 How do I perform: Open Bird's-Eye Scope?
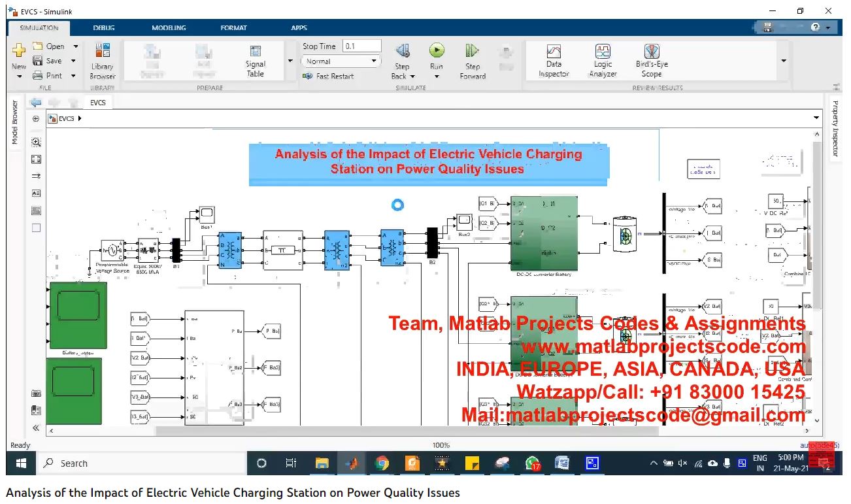(x=652, y=60)
